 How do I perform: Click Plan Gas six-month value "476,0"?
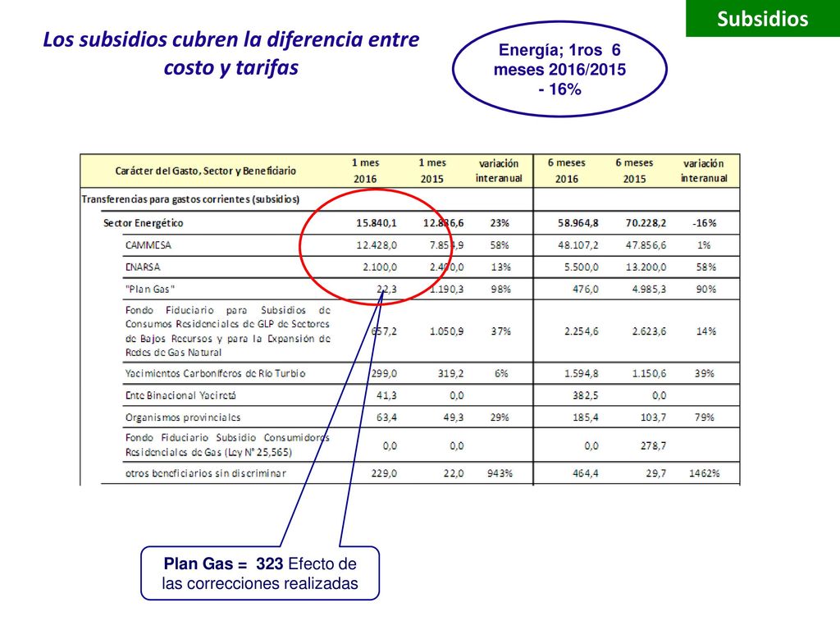585,290
